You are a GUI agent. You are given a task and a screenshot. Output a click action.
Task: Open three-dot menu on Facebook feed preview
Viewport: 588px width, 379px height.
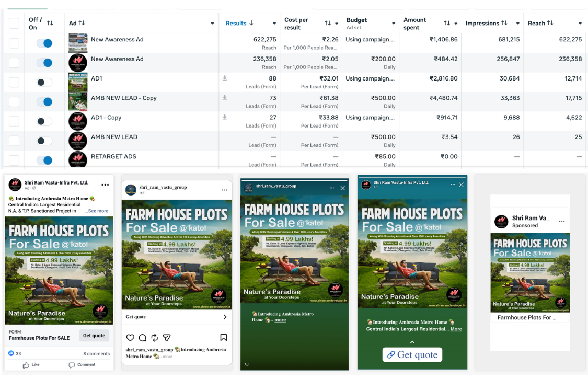click(105, 185)
